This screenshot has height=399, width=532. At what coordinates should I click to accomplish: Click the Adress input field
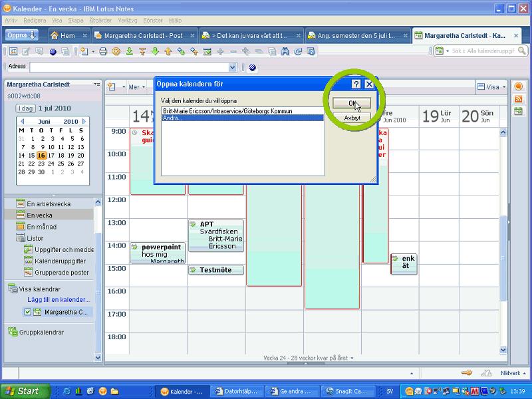coord(129,67)
